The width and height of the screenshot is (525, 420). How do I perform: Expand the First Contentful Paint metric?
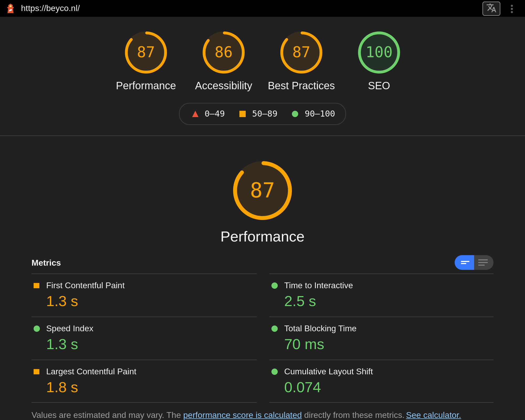pos(85,285)
